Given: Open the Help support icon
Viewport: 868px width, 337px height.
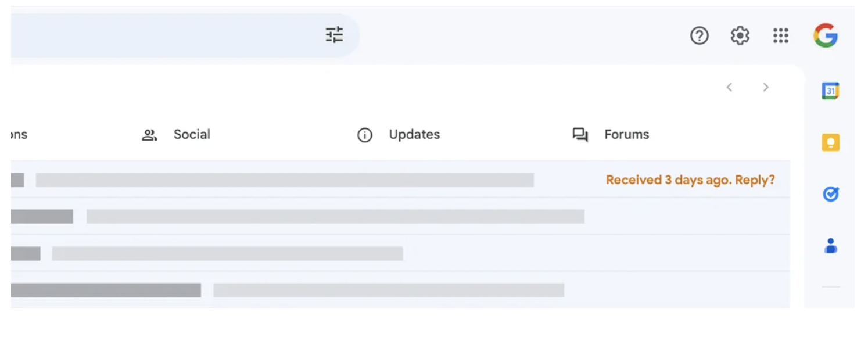Looking at the screenshot, I should pos(699,36).
